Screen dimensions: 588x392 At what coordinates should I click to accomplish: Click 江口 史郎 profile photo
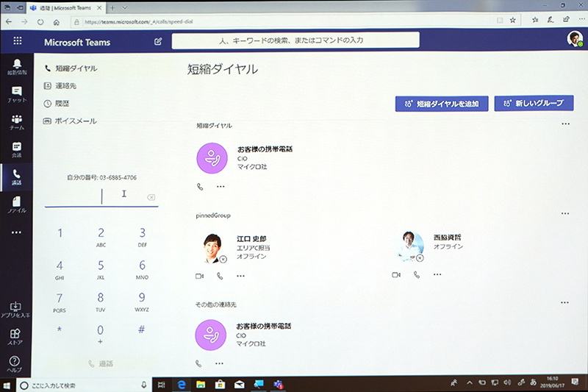point(212,248)
